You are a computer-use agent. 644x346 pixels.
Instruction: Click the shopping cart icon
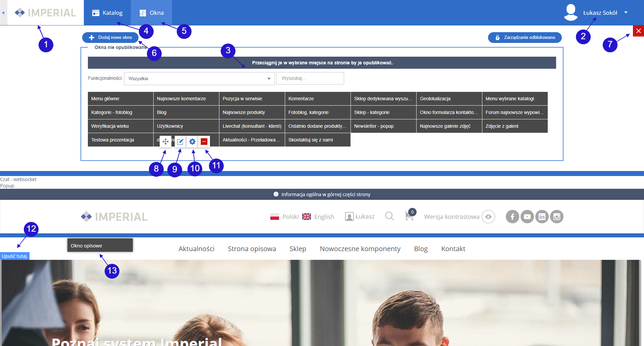[409, 216]
